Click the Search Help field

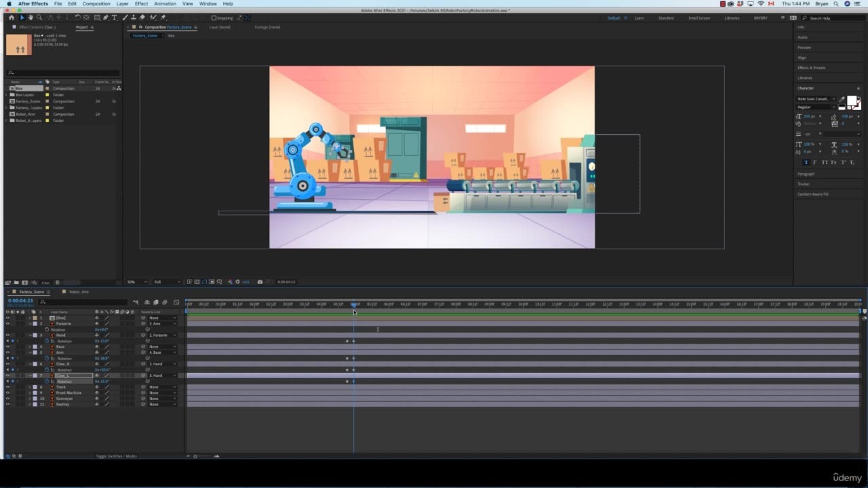tap(833, 18)
